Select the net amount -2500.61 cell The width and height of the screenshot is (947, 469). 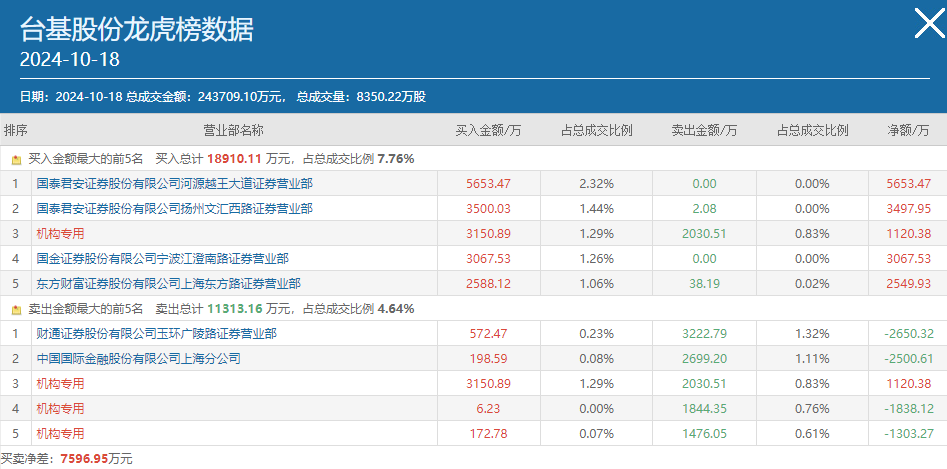908,359
